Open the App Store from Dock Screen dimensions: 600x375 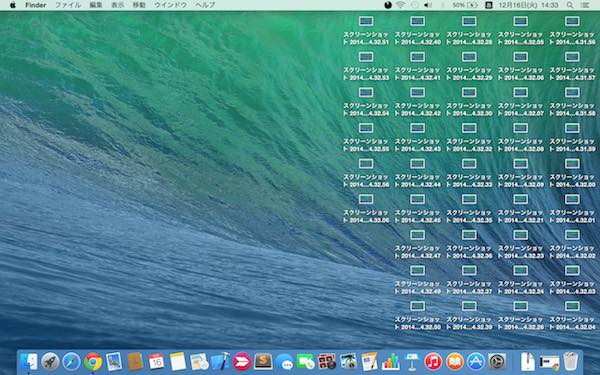[476, 362]
